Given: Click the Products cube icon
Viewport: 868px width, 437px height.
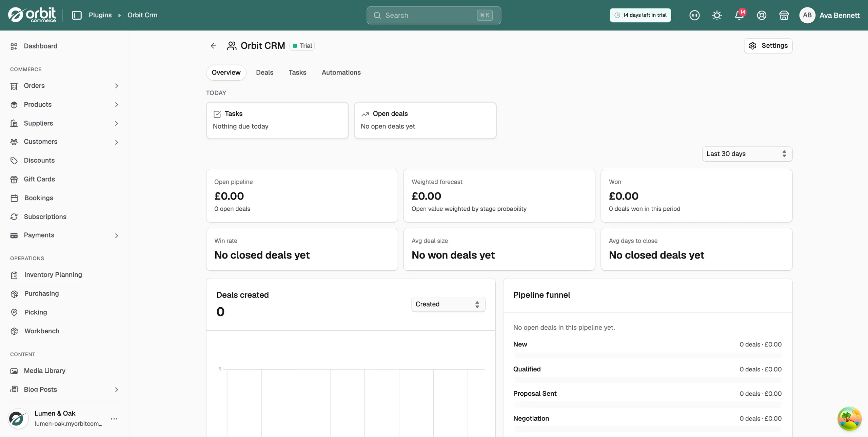Looking at the screenshot, I should pyautogui.click(x=14, y=105).
